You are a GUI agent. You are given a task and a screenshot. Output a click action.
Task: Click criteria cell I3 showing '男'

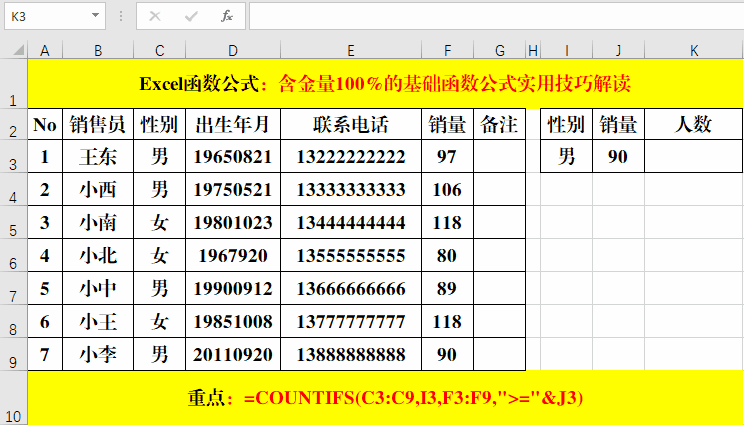(567, 156)
